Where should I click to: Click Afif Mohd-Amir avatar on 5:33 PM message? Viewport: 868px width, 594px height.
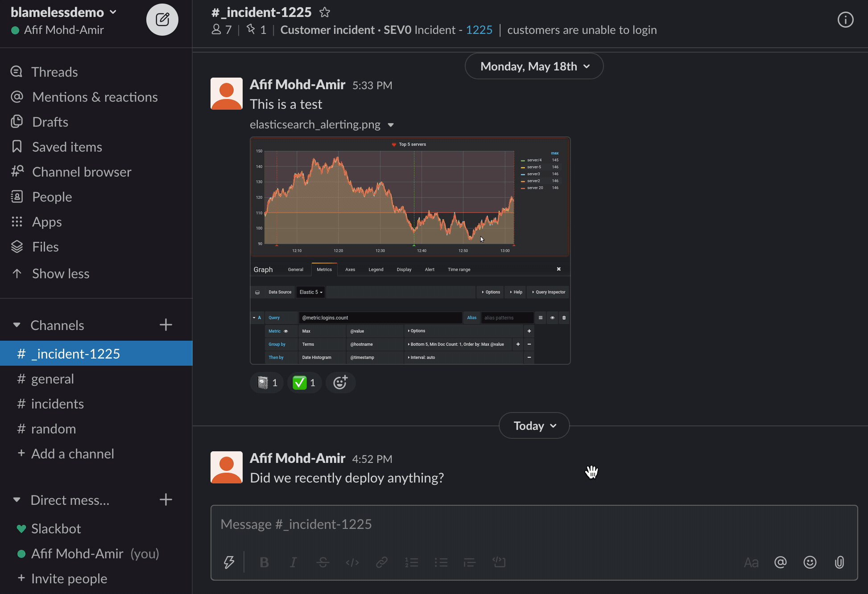click(227, 94)
